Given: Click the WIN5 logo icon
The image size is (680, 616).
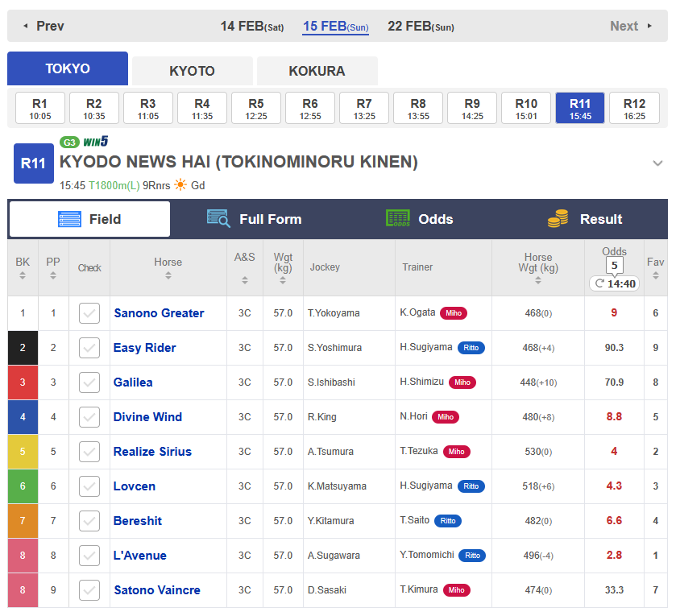Looking at the screenshot, I should point(95,142).
